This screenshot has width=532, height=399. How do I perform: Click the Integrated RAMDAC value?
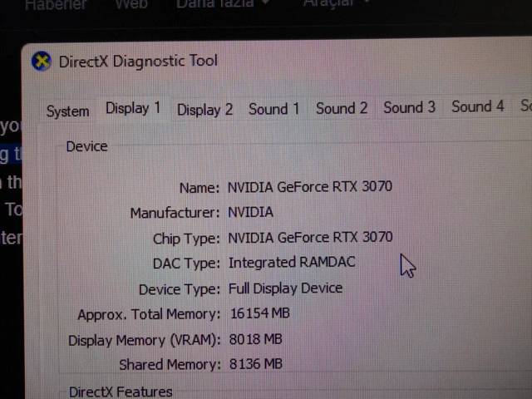coord(292,263)
